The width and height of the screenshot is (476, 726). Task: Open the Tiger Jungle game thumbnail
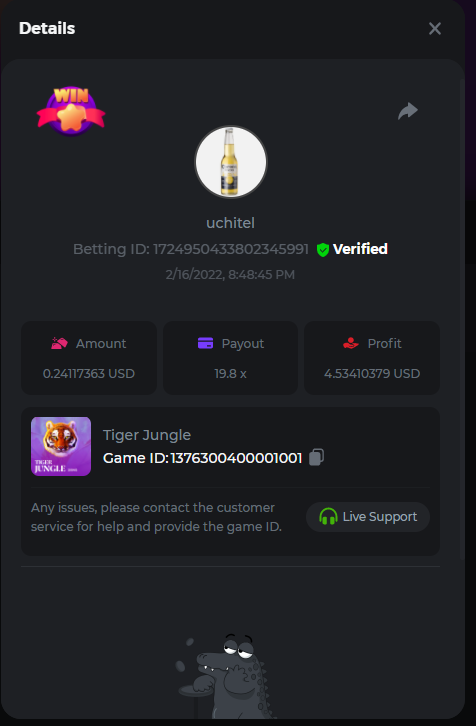coord(61,446)
